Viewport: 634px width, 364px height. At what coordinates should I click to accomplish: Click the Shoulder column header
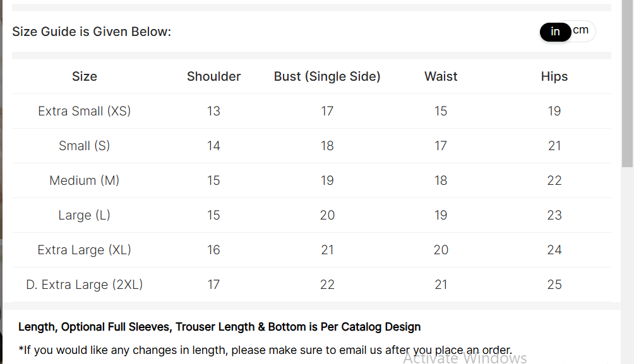(x=213, y=76)
